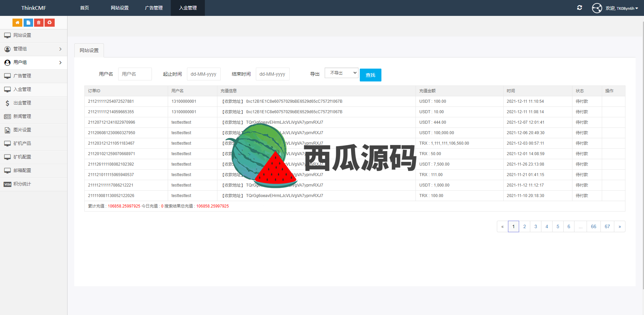Open the 入金管理 top menu item

pyautogui.click(x=188, y=8)
